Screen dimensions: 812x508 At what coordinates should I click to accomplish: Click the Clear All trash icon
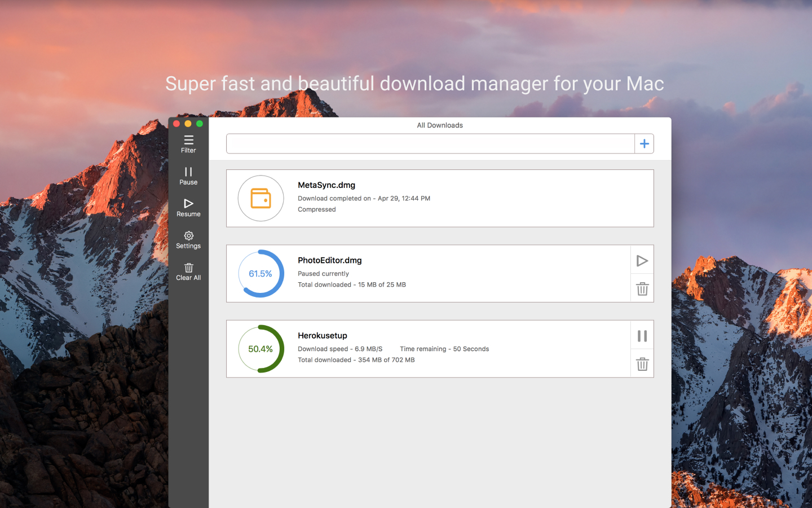pos(188,268)
